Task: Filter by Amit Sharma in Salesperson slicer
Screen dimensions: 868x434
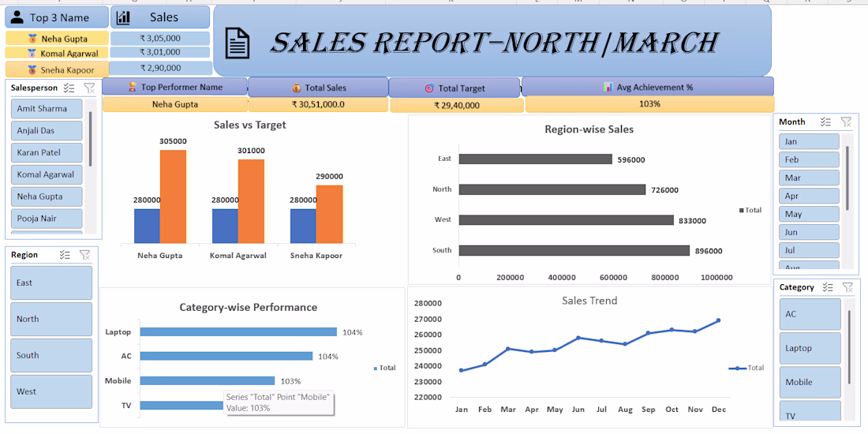Action: click(47, 109)
